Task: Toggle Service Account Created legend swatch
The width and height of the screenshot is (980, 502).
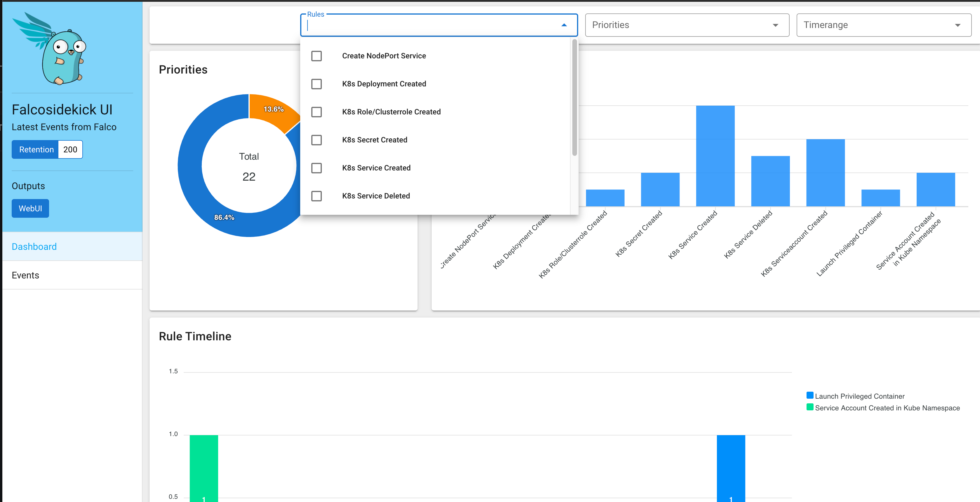Action: [x=810, y=407]
